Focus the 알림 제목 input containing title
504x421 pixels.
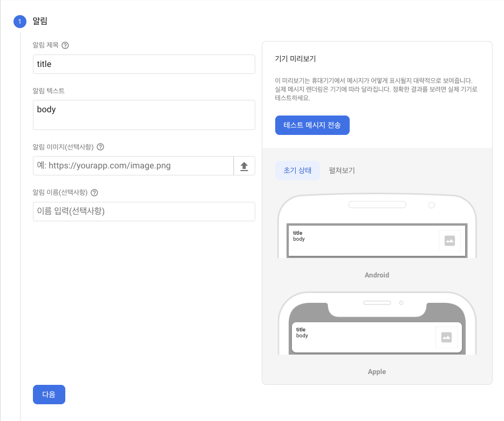tap(144, 64)
